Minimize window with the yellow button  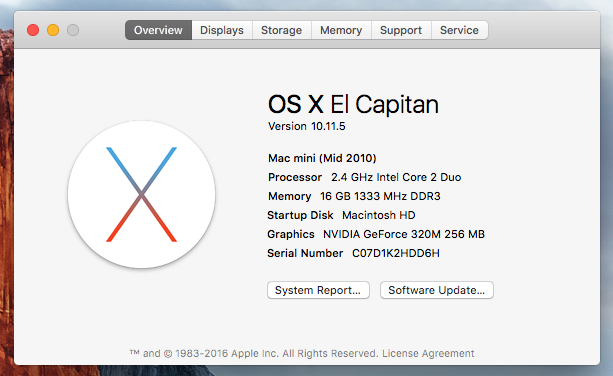[x=53, y=30]
